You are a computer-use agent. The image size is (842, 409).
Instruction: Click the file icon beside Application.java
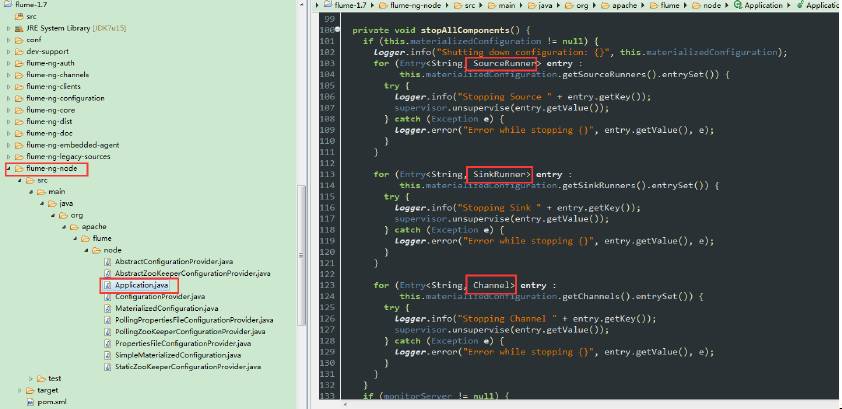click(108, 285)
